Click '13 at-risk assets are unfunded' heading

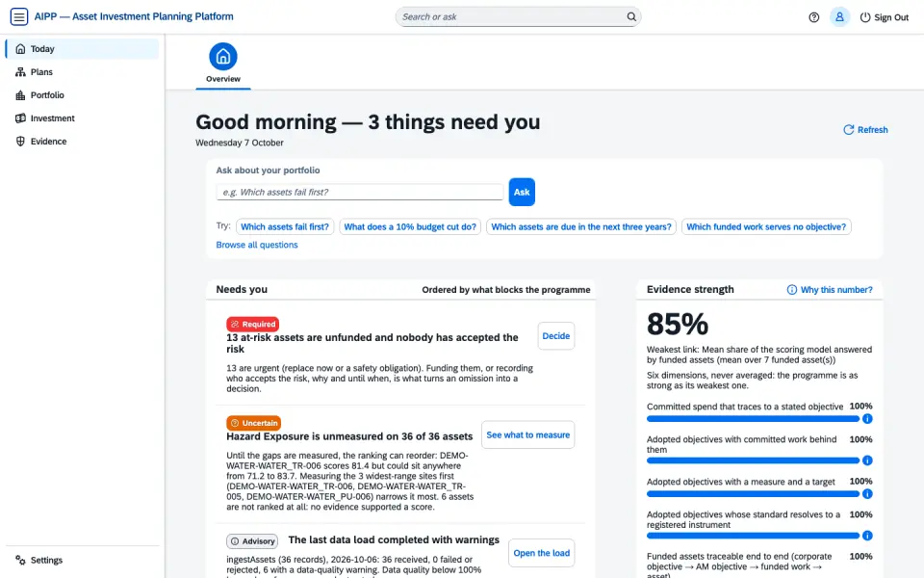click(372, 343)
